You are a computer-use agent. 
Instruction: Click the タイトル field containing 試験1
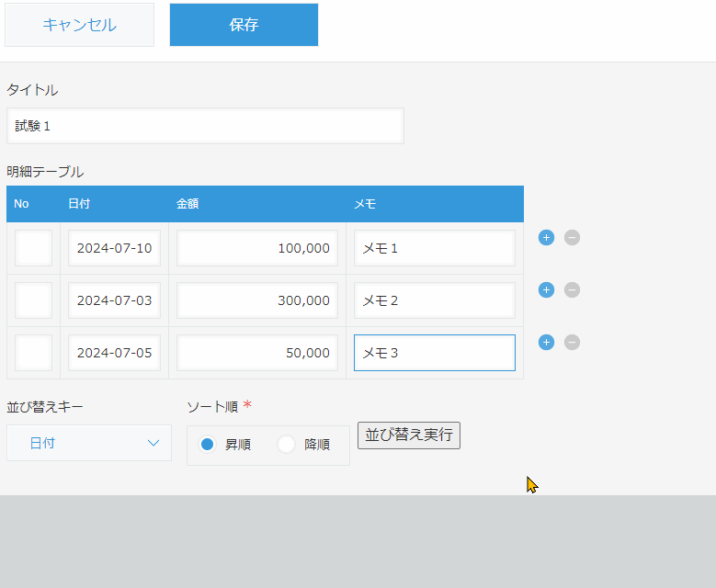click(205, 126)
